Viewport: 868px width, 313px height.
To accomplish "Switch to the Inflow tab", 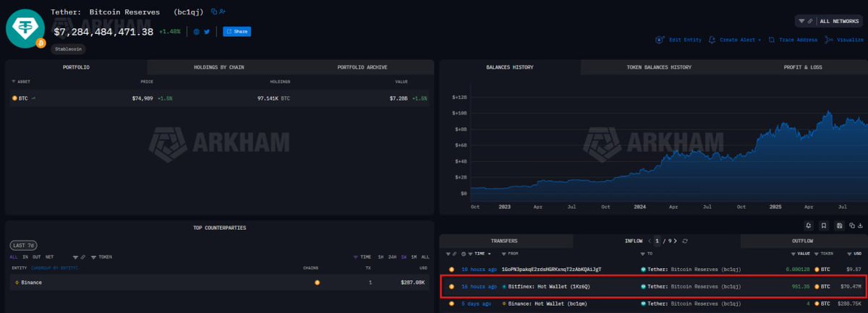I will pos(633,241).
